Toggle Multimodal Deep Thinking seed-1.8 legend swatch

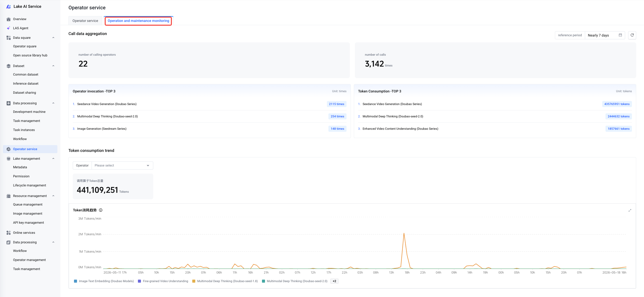pos(194,281)
